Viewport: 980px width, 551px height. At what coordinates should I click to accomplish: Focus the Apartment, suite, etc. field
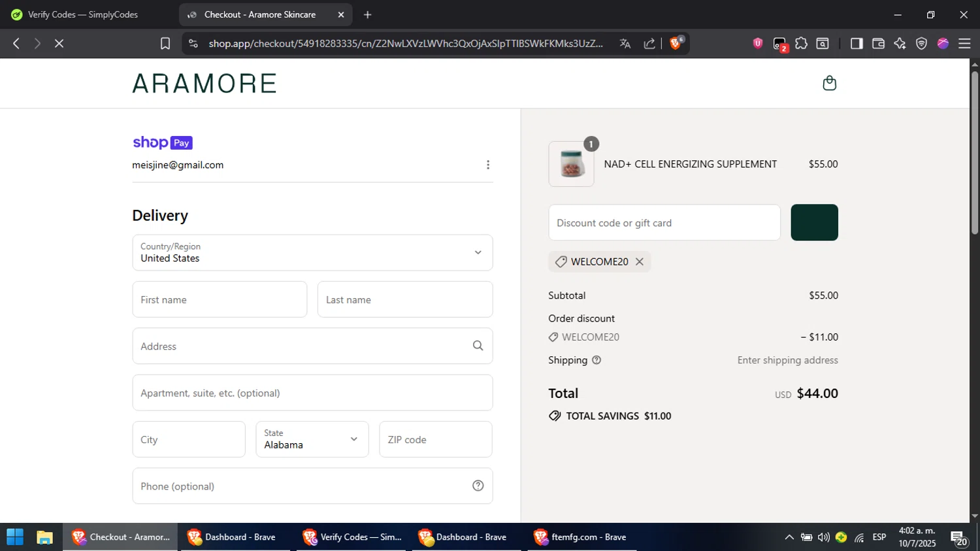point(312,393)
